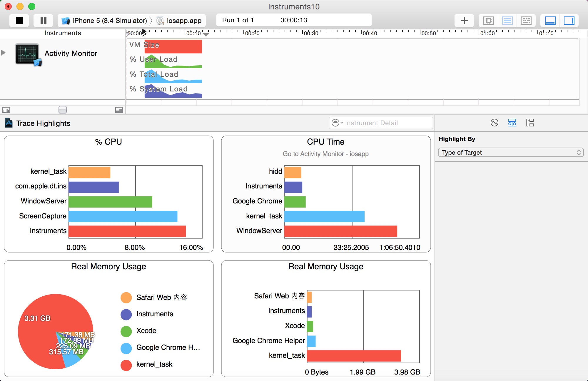The image size is (588, 381).
Task: Pause the trace with the pause button
Action: tap(43, 21)
